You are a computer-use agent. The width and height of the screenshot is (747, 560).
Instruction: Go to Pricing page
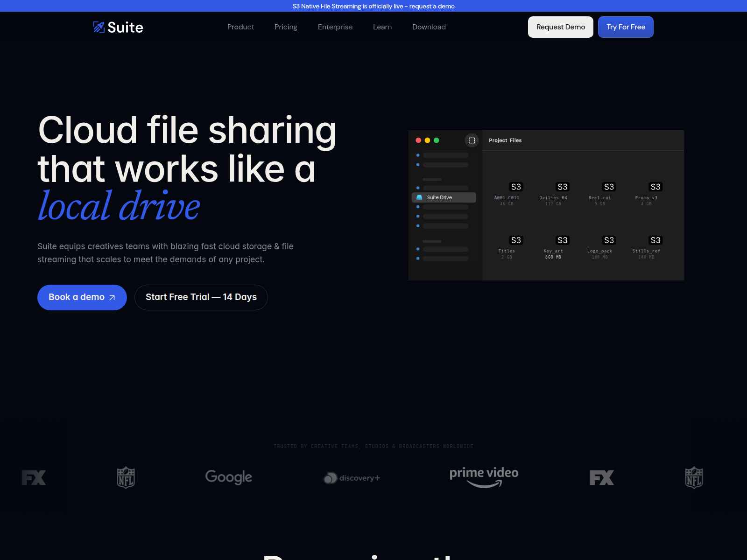tap(286, 27)
